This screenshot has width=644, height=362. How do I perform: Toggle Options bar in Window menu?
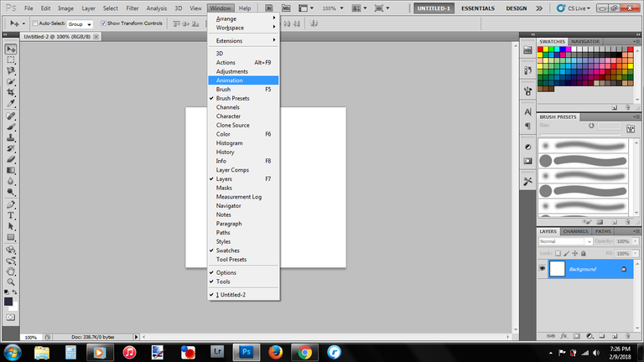tap(243, 272)
